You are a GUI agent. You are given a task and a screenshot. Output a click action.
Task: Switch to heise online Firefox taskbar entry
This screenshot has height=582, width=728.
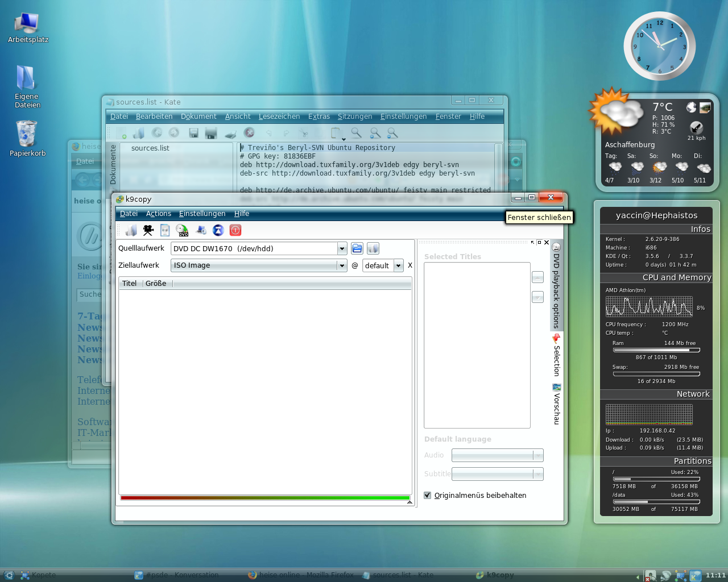(301, 575)
